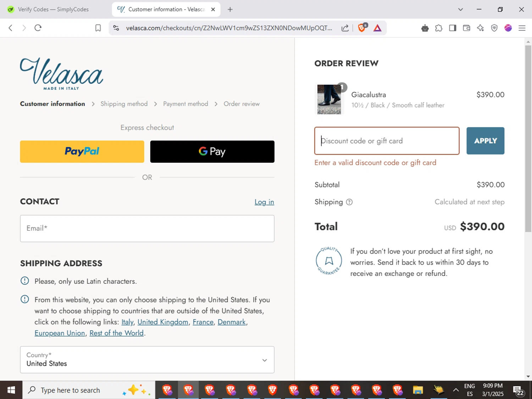
Task: Focus the Email input field
Action: (x=147, y=228)
